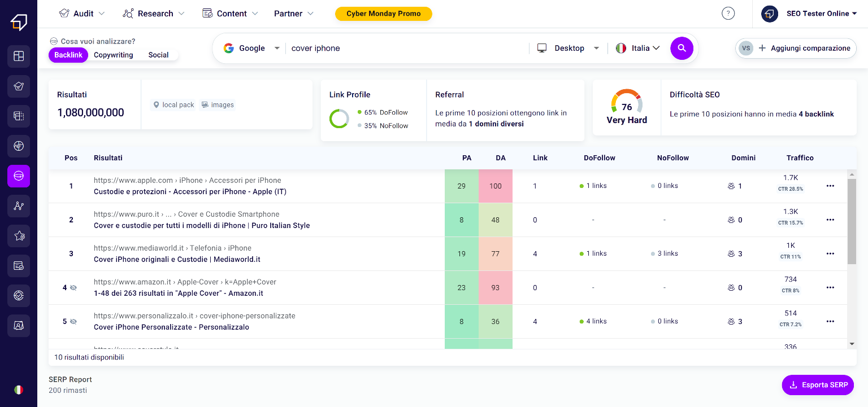This screenshot has height=407, width=868.
Task: Open the Apple Custodie e protezioni result
Action: tap(190, 191)
